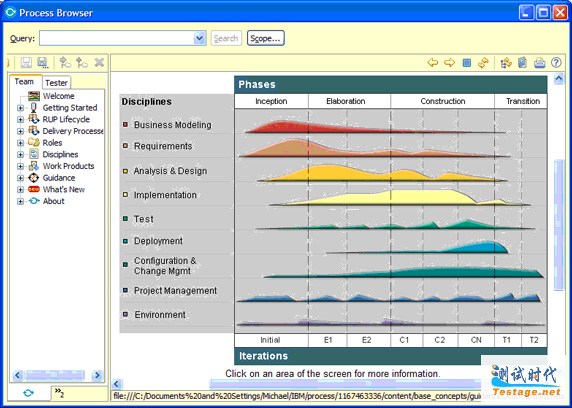
Task: Click the Elaboration phase header
Action: click(x=346, y=101)
